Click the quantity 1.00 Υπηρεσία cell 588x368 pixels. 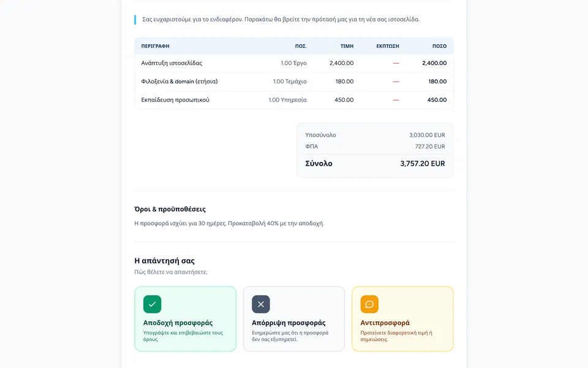[x=288, y=100]
